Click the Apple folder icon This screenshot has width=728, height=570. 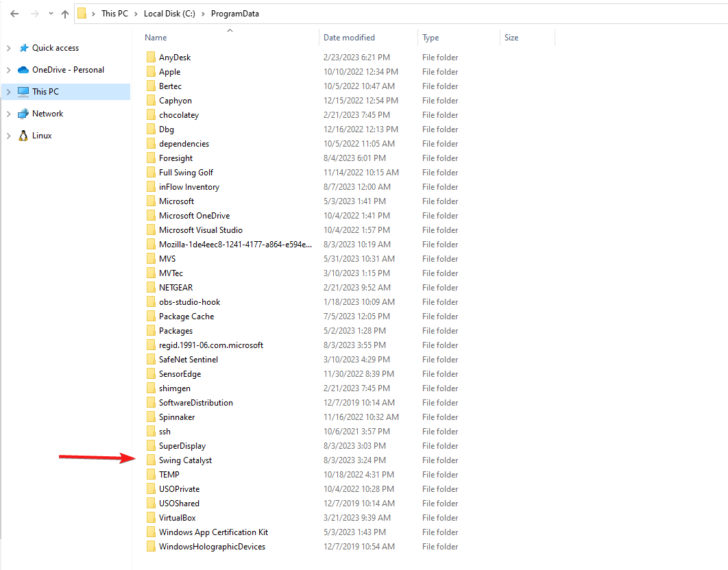pos(151,71)
